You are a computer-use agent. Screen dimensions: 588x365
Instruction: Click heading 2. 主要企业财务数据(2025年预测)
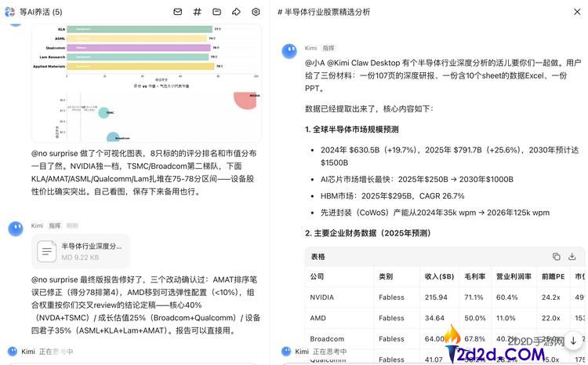[x=368, y=233]
